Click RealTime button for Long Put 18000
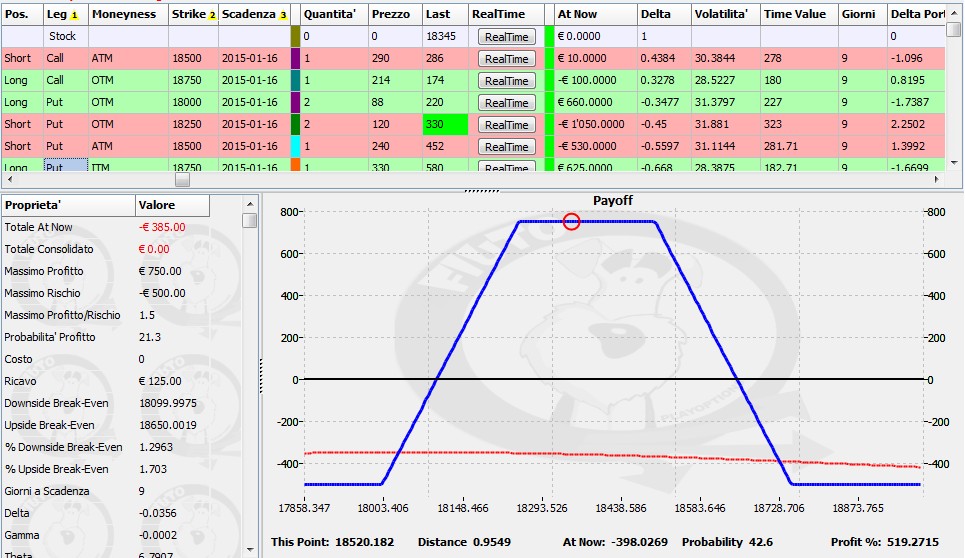 507,103
